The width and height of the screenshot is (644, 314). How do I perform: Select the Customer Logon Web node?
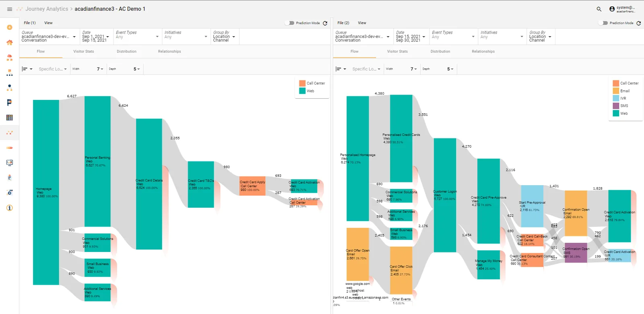click(445, 195)
